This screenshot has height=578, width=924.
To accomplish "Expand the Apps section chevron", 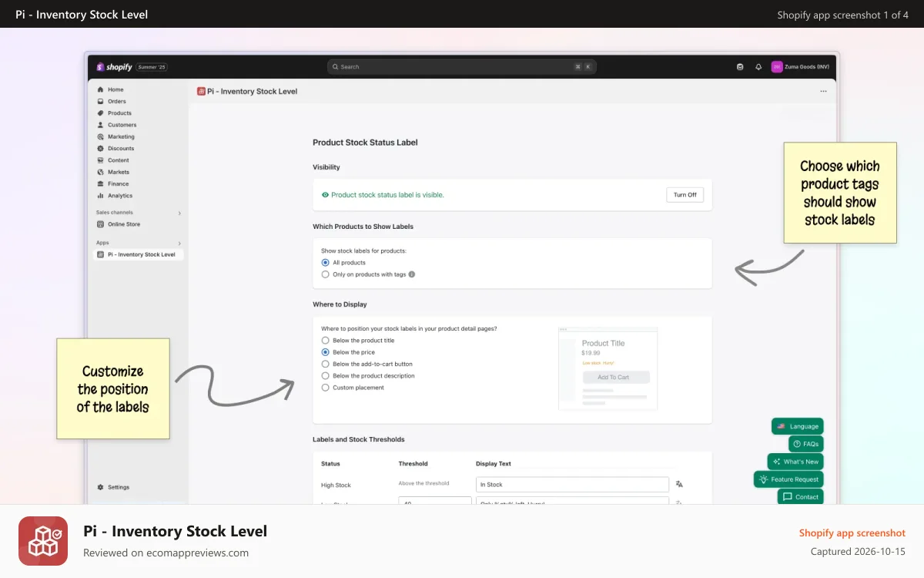I will 179,243.
